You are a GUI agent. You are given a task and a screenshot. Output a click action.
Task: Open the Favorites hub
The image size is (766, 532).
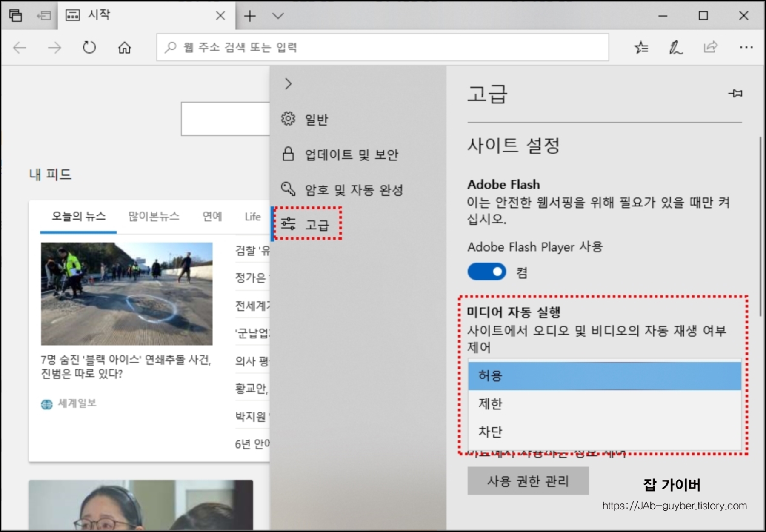(x=641, y=47)
